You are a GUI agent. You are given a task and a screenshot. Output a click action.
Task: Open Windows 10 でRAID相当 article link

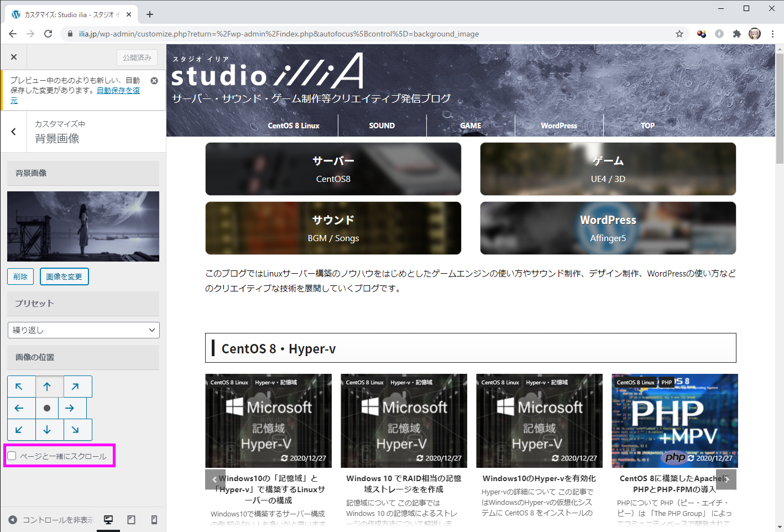point(404,484)
